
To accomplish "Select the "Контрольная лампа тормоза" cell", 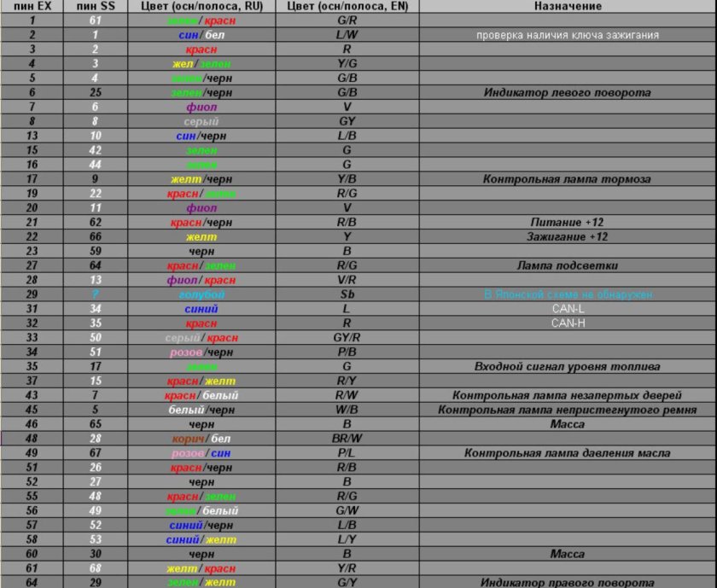I will (568, 179).
